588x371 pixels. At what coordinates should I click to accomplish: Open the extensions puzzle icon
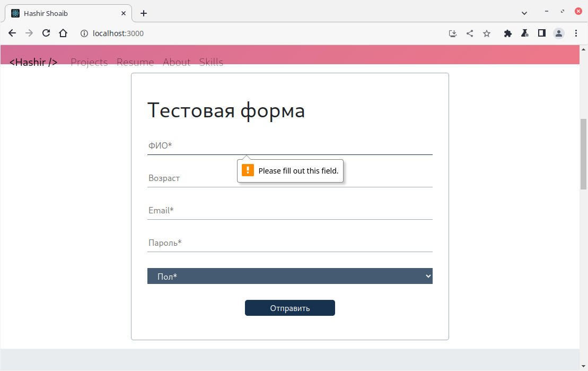click(x=508, y=33)
